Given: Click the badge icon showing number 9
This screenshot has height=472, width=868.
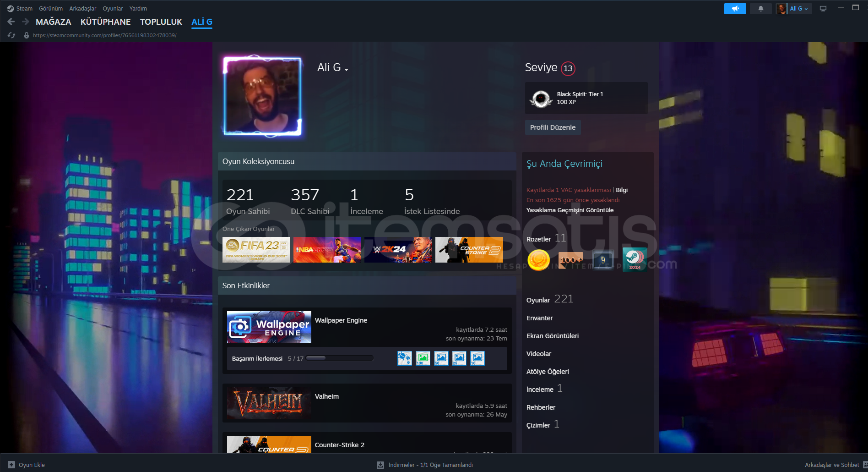Looking at the screenshot, I should click(x=603, y=260).
